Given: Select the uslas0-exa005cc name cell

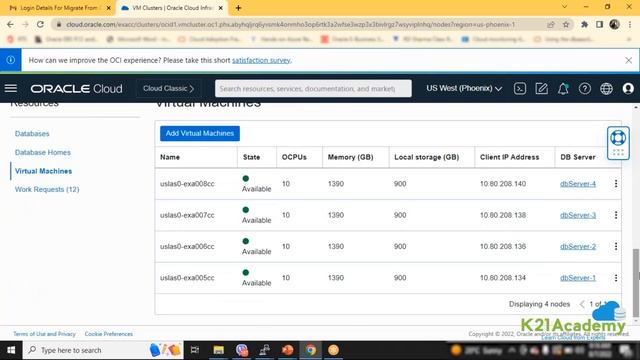Looking at the screenshot, I should (187, 278).
